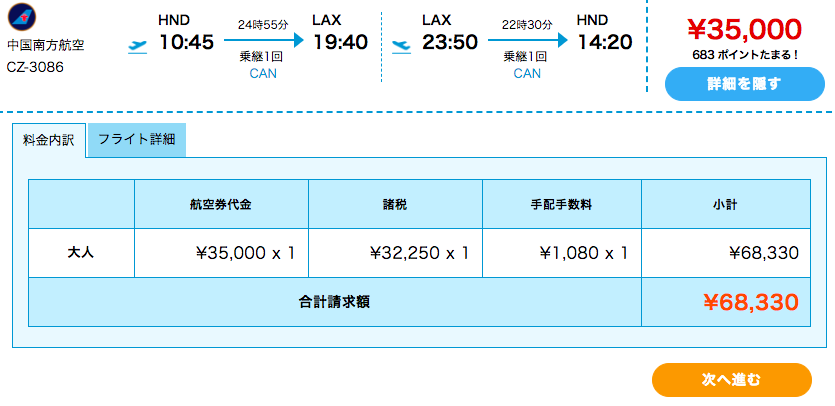Click the 合計請求額 total ¥68,330

[751, 303]
